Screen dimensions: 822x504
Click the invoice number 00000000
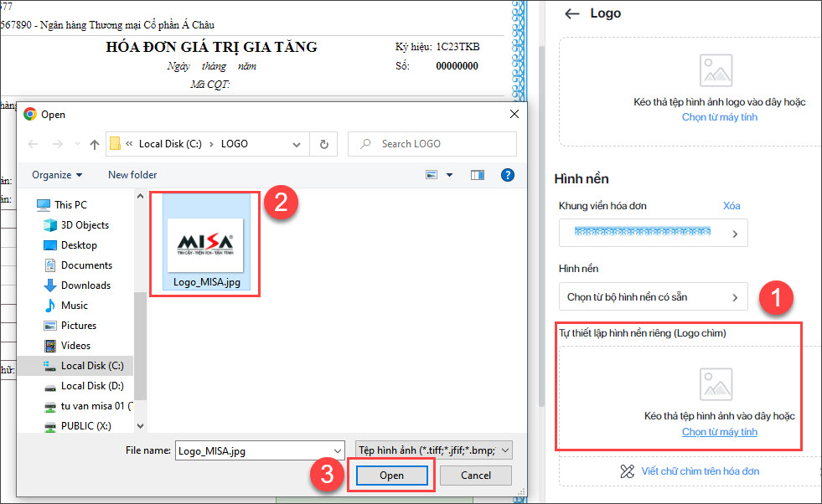[x=457, y=66]
